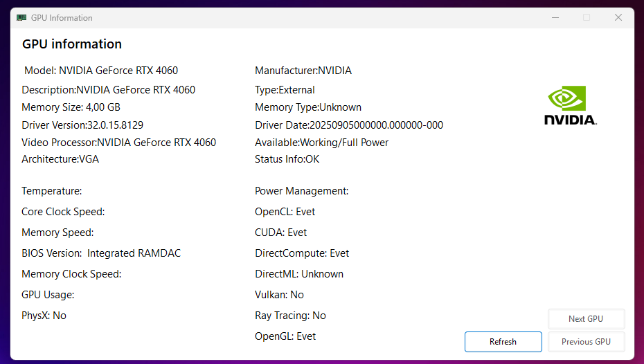Click Status Info:OK text
Image resolution: width=644 pixels, height=364 pixels.
(287, 159)
